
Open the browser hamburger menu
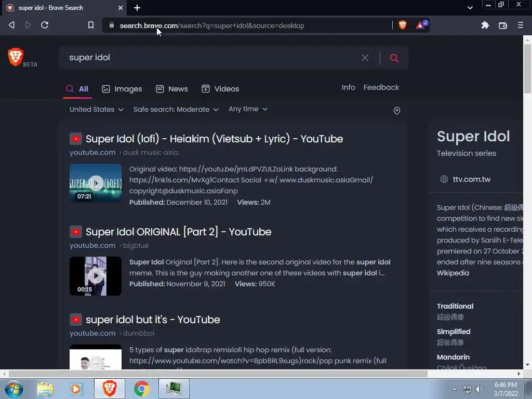point(520,25)
